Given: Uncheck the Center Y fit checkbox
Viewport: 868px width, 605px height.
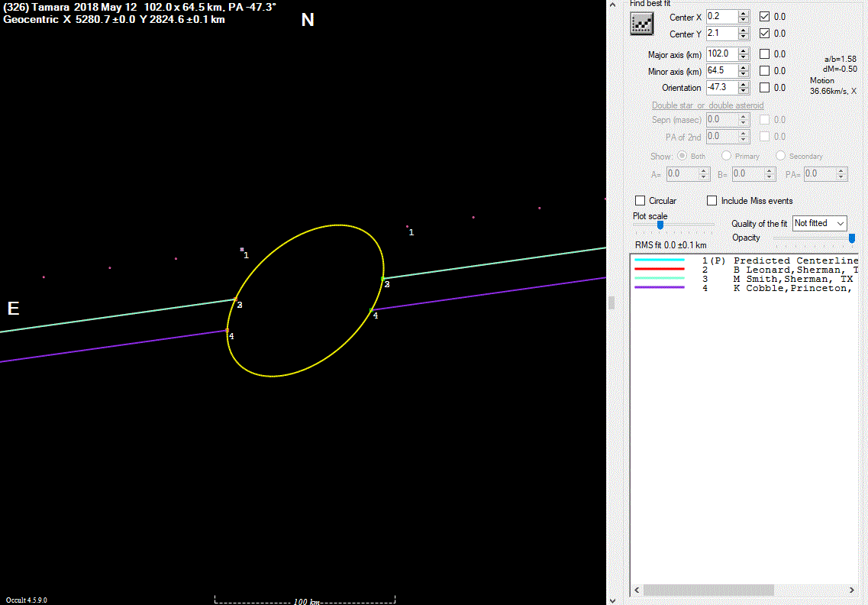Looking at the screenshot, I should point(764,34).
